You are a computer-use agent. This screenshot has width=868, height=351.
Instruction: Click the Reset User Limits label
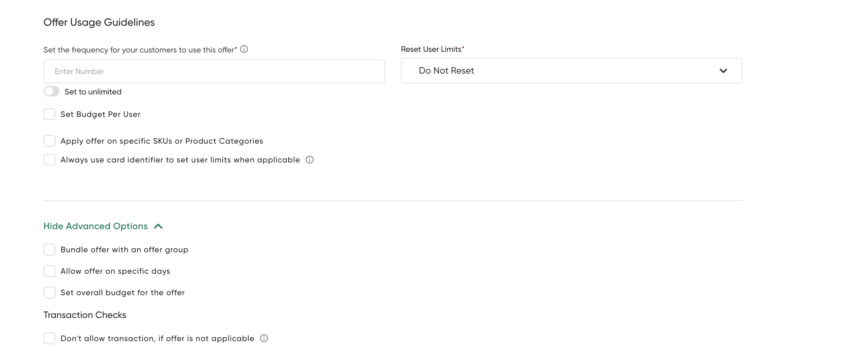pyautogui.click(x=432, y=49)
